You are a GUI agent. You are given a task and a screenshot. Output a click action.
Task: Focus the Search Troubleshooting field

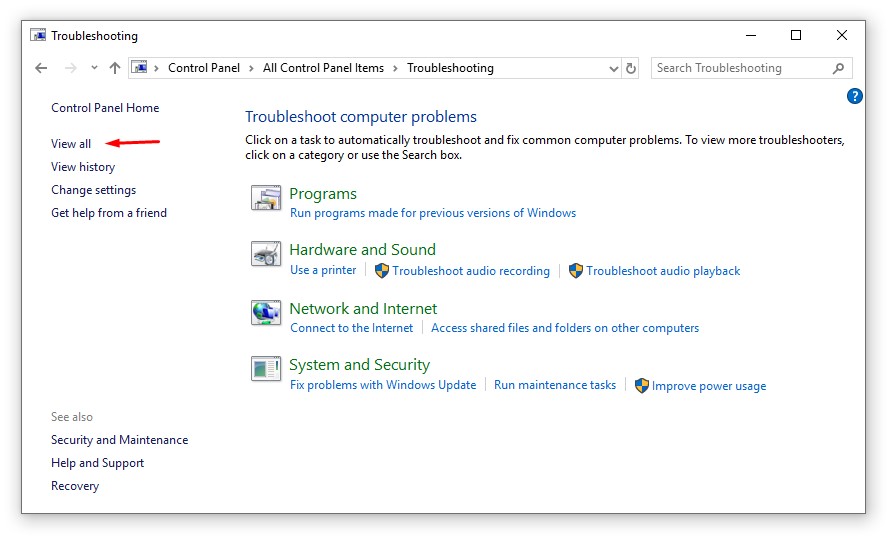(740, 68)
